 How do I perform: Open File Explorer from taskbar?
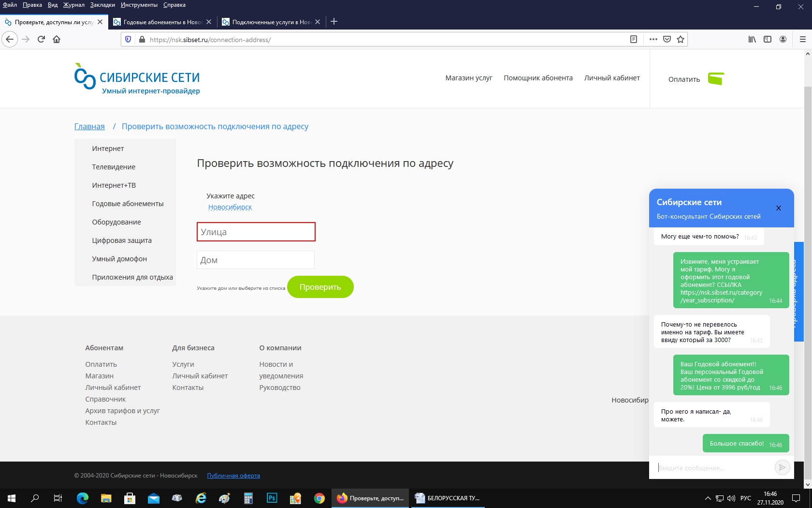(106, 498)
